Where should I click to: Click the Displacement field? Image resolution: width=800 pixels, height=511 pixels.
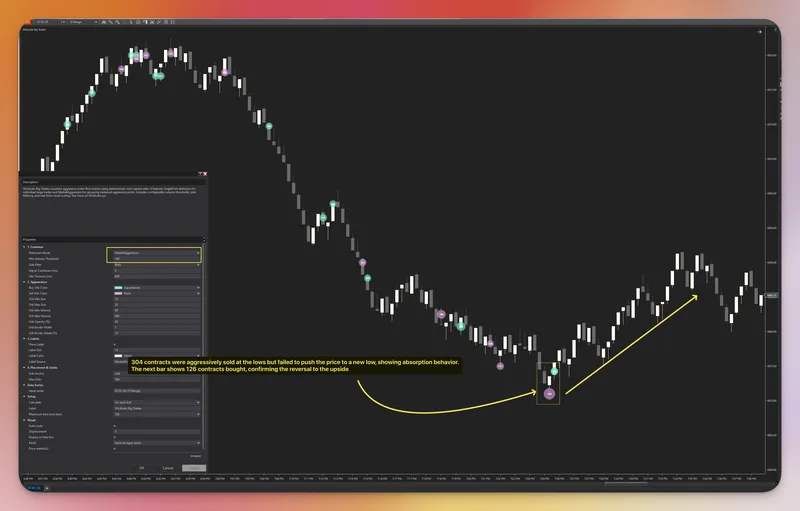click(x=157, y=431)
